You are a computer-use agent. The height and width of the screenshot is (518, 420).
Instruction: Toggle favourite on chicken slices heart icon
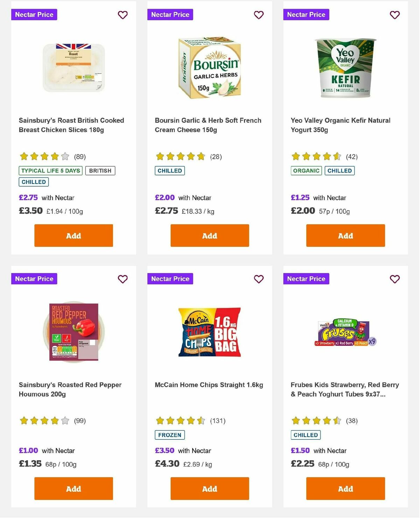pos(122,15)
